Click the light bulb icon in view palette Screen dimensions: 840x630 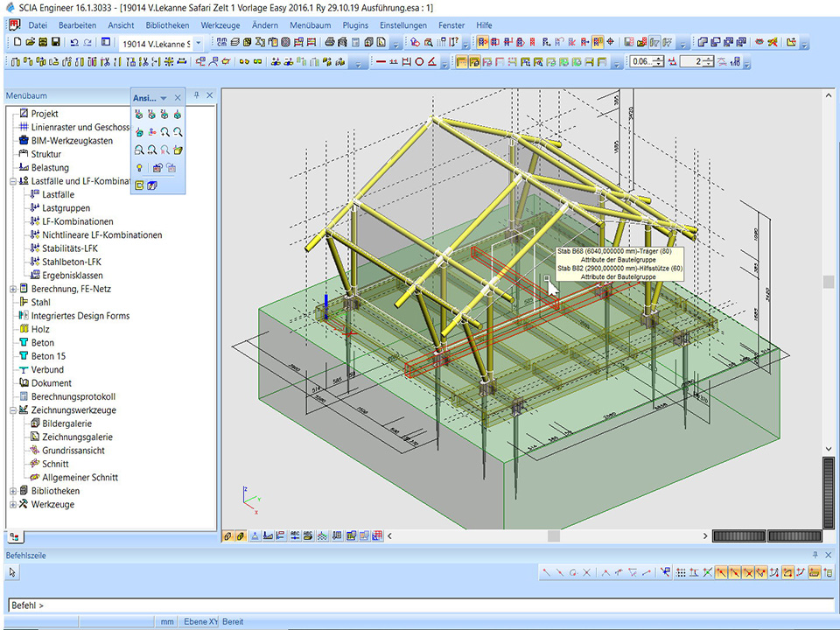pos(138,167)
